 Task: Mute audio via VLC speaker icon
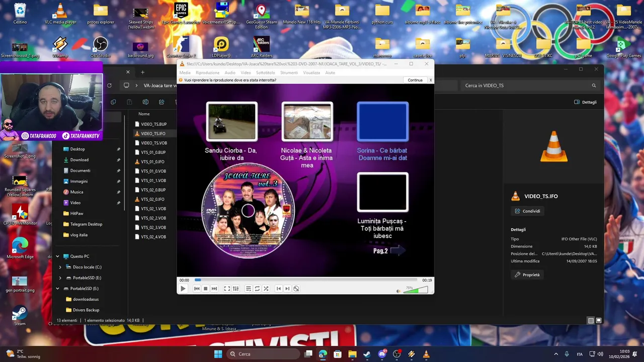pos(398,291)
